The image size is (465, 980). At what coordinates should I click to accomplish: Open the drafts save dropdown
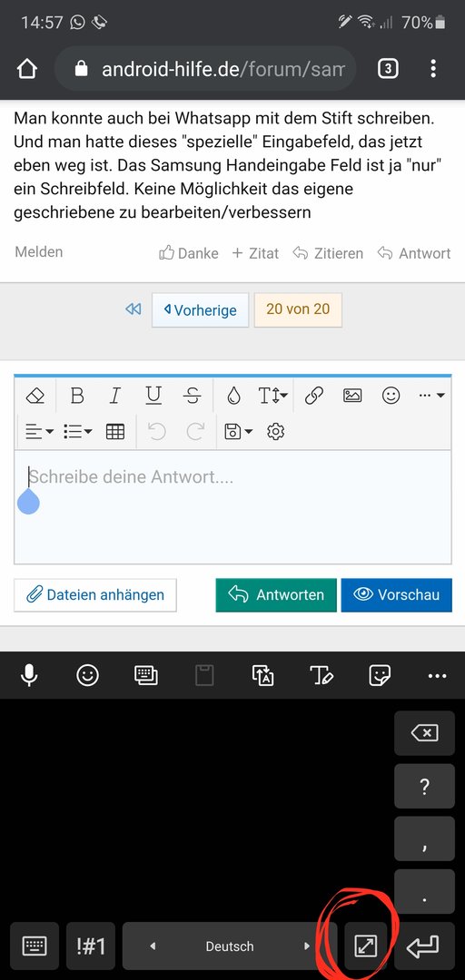(239, 431)
